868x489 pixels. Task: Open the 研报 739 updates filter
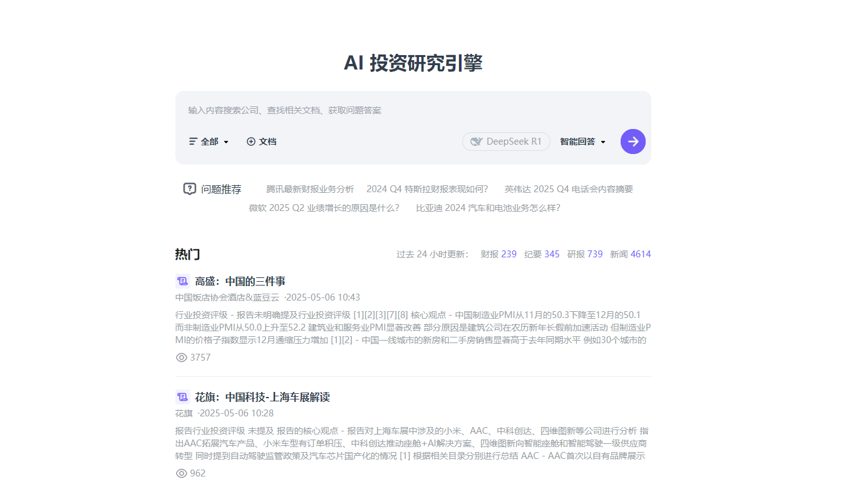coord(585,254)
